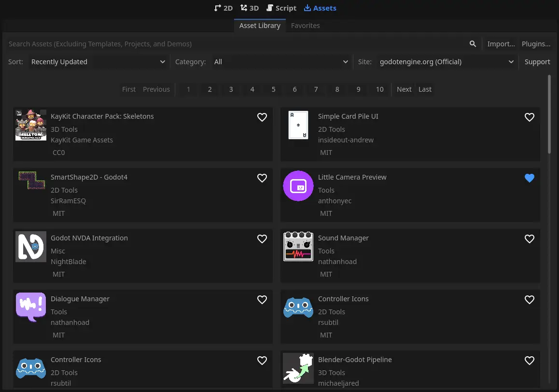
Task: Click the CC0 license text
Action: (59, 153)
